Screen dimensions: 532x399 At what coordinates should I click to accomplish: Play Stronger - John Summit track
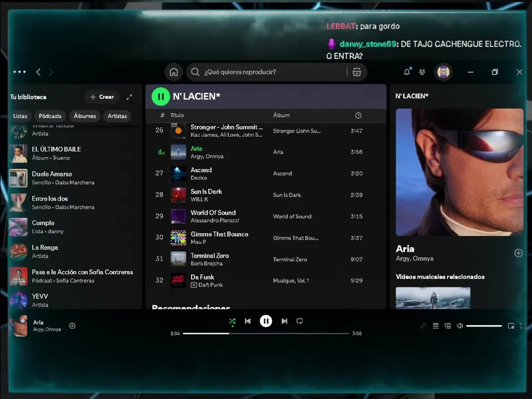coord(266,131)
